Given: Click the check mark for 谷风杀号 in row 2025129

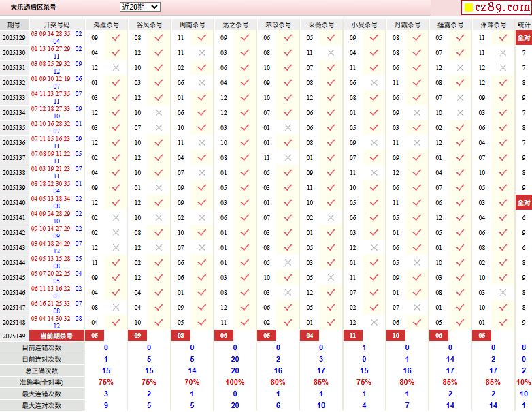Looking at the screenshot, I should pos(159,38).
